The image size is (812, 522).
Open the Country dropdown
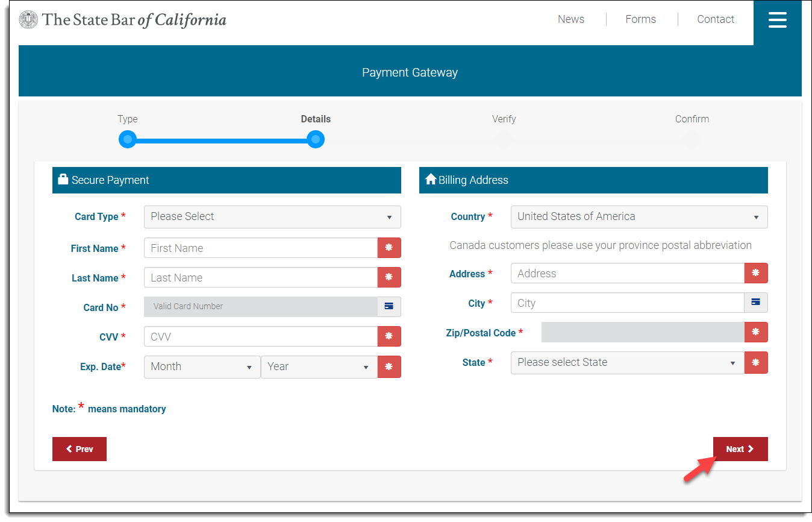[x=639, y=217]
